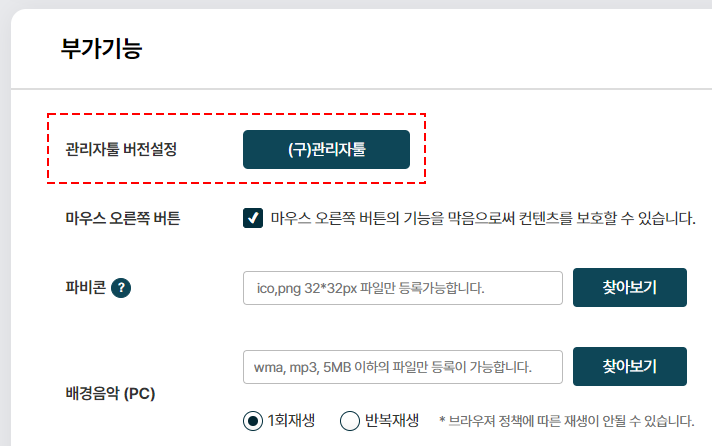Click the browser policy notice text
This screenshot has height=446, width=712.
click(x=567, y=421)
